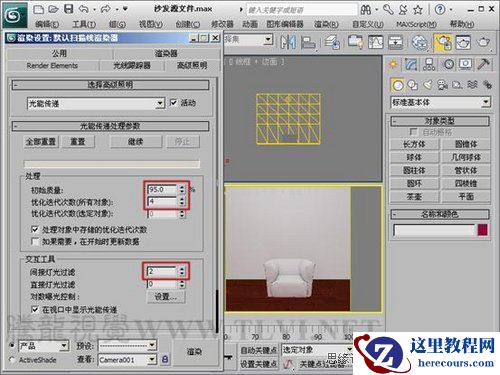Collapse the 名称和颜色 rollout
Screen dimensions: 500x375
440,214
